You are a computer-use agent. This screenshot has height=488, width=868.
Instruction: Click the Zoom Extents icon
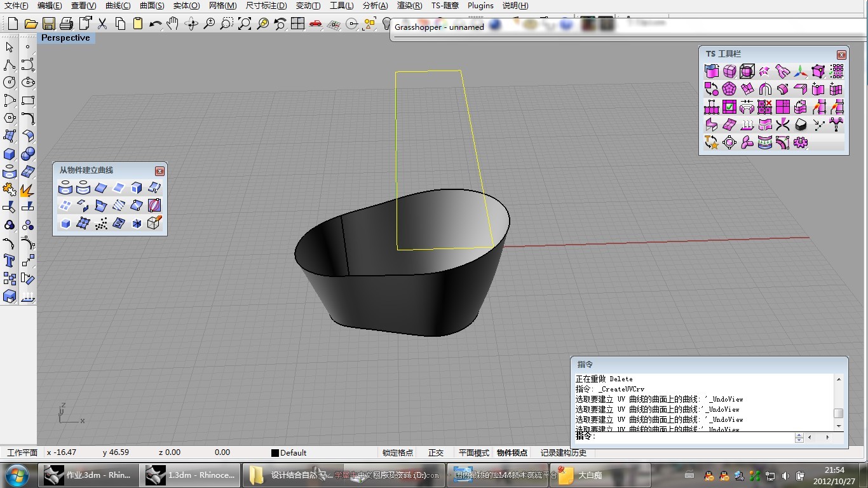(x=245, y=24)
